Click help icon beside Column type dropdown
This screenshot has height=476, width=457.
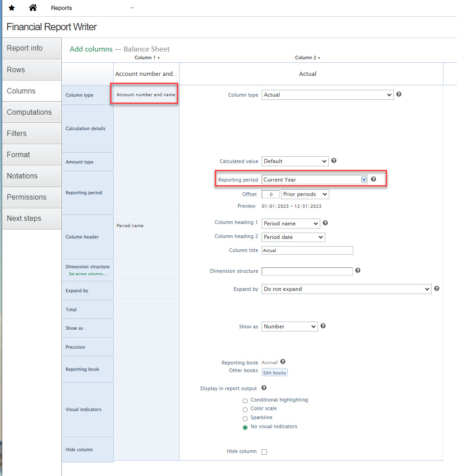399,95
